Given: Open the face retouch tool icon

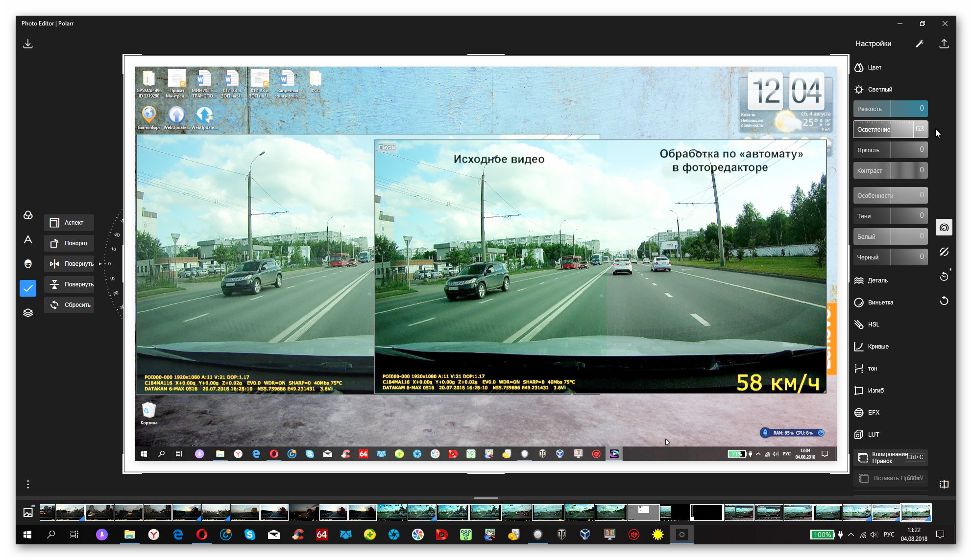Looking at the screenshot, I should [28, 264].
